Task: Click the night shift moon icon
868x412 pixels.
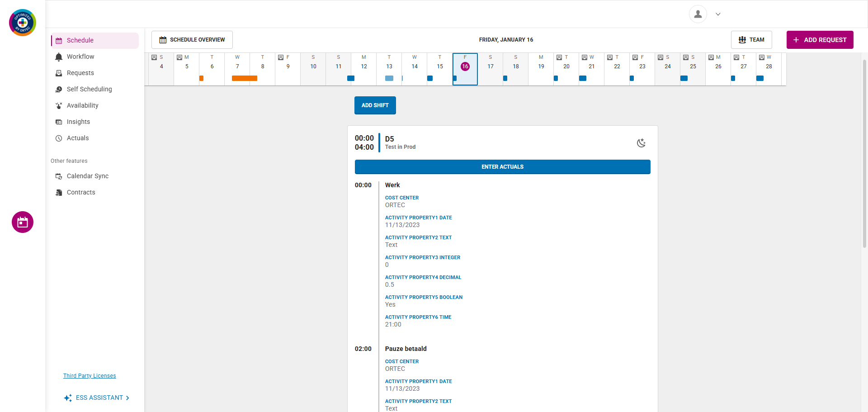Action: (x=641, y=143)
